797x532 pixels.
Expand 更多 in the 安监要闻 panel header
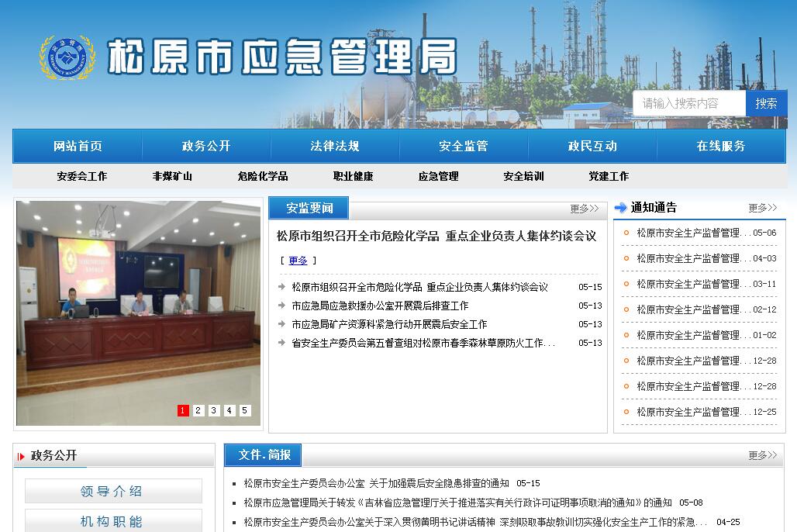584,209
